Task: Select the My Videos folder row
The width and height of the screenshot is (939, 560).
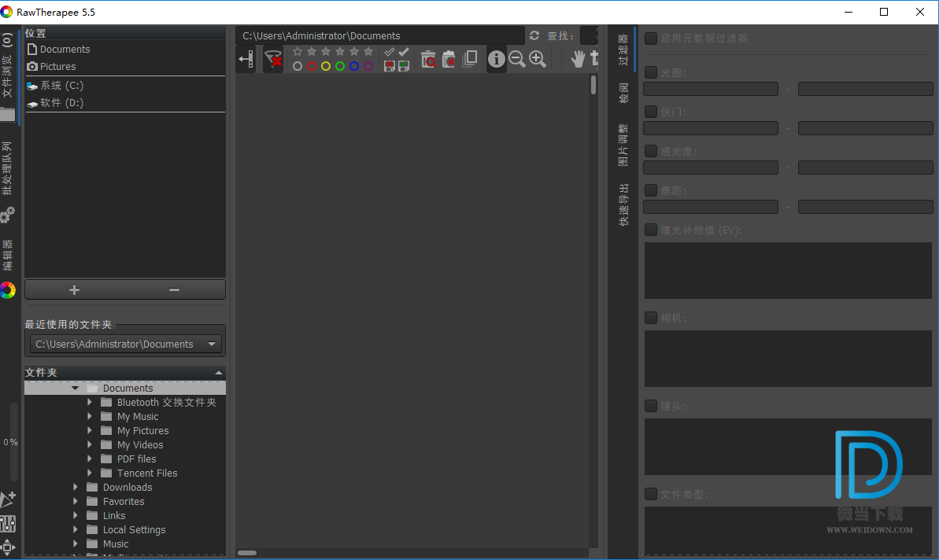Action: click(125, 444)
